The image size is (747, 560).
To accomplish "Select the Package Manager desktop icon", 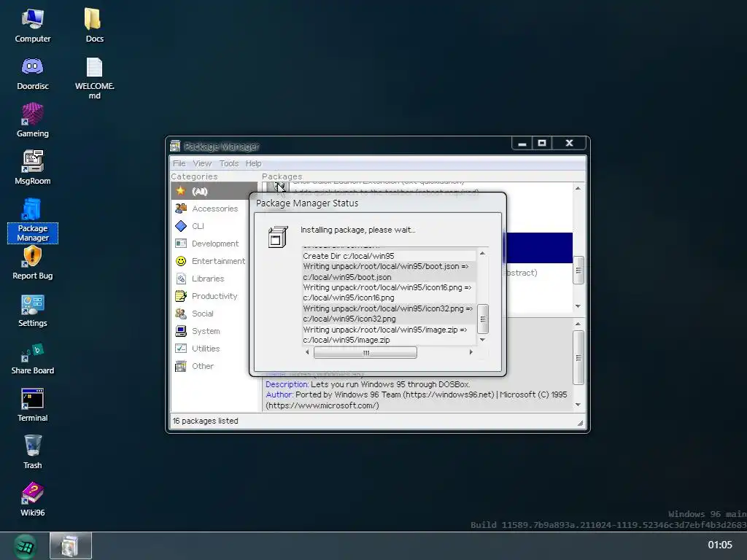I will click(32, 220).
